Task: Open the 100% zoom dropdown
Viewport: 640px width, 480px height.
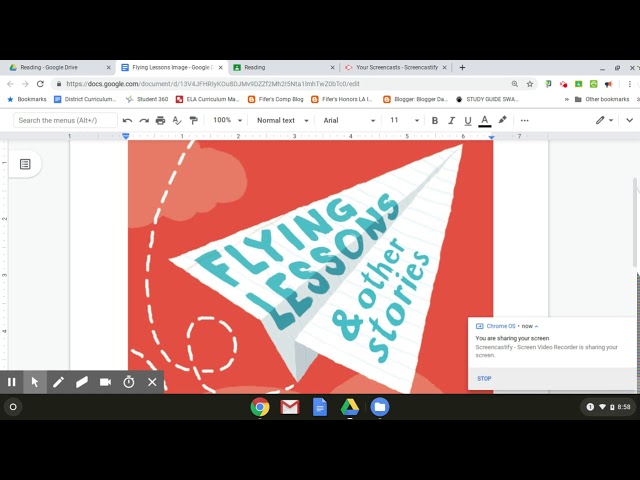Action: [227, 120]
